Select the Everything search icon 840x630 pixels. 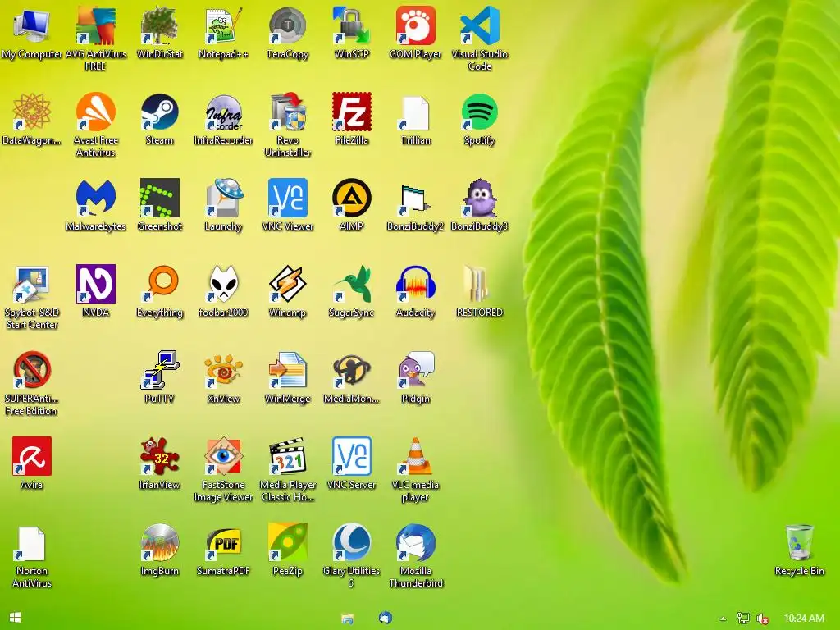pyautogui.click(x=160, y=284)
